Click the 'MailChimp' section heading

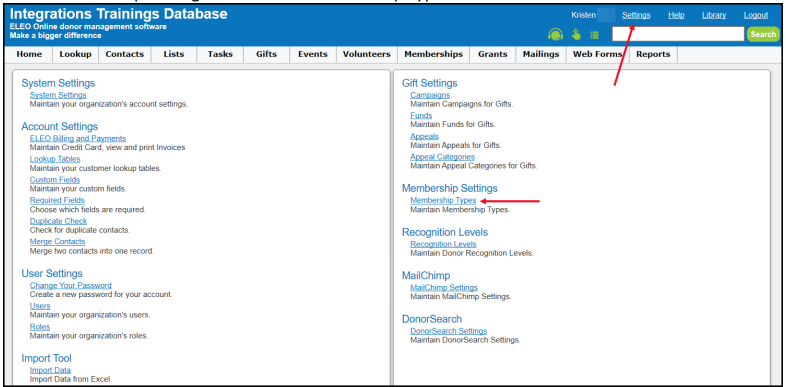click(x=426, y=275)
